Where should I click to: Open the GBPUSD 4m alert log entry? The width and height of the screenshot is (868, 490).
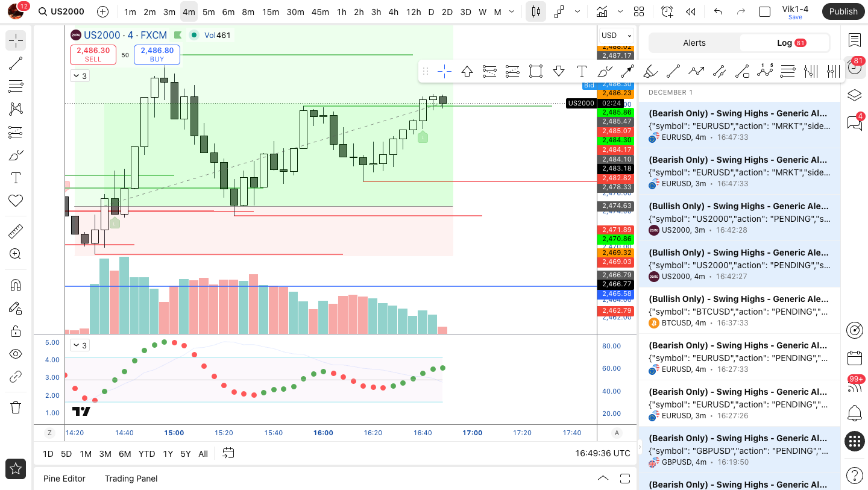pos(739,450)
